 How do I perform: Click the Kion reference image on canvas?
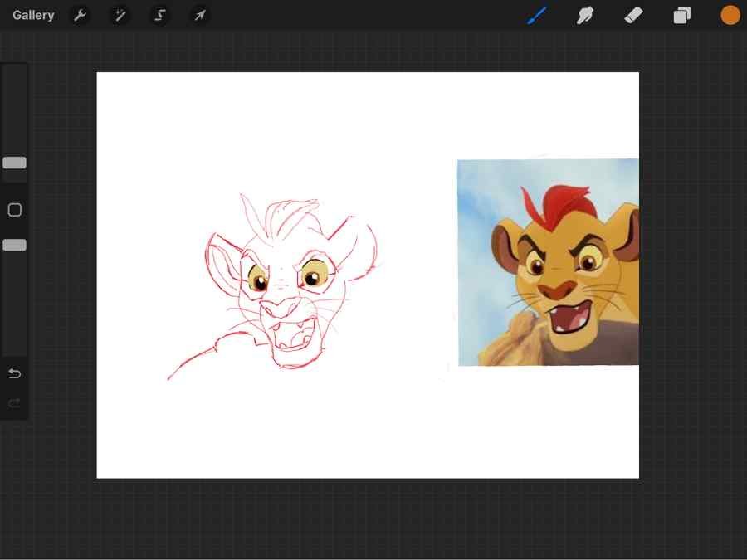549,262
